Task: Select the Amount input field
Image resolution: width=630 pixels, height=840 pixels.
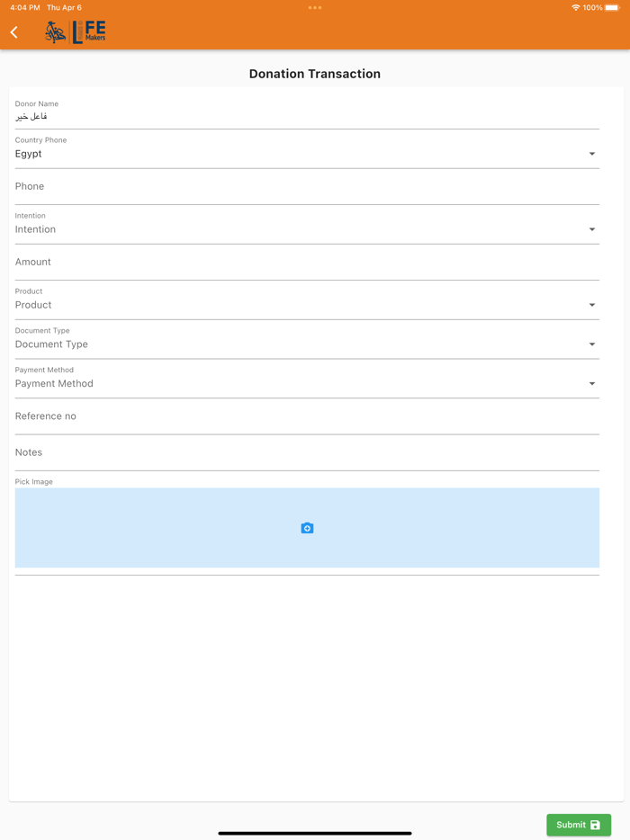Action: tap(307, 263)
